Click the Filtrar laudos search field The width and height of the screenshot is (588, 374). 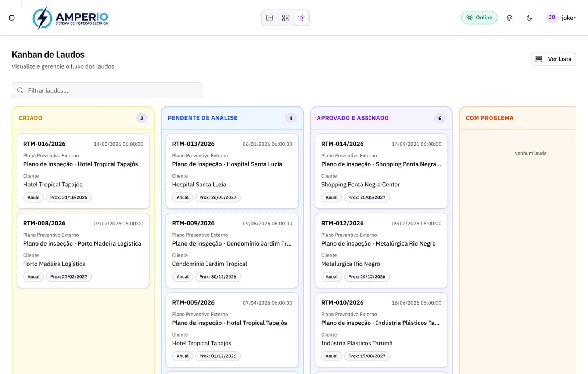click(107, 90)
